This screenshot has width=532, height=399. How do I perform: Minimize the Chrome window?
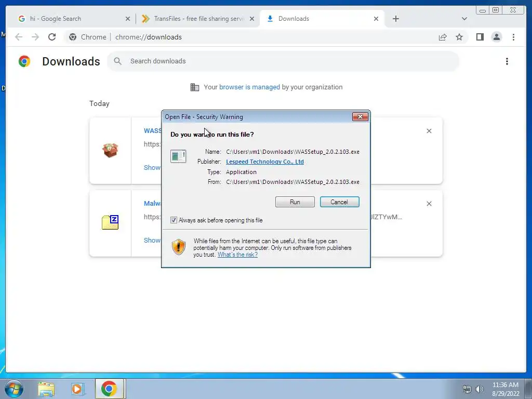tap(483, 10)
